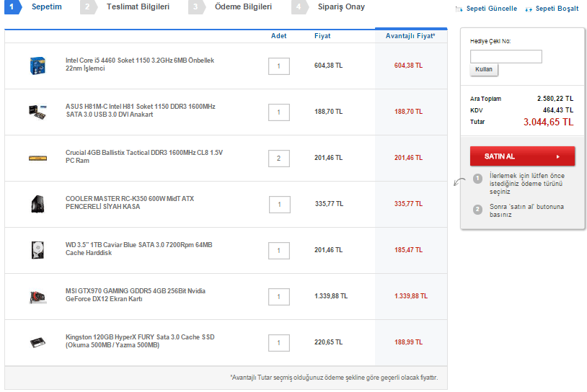Click the quantity box for Cooler Master case
Viewport: 587px width, 392px height.
coord(280,205)
